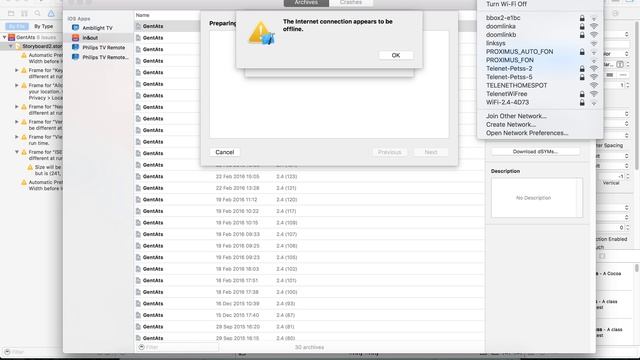
Task: Click the Name column header
Action: (x=142, y=15)
